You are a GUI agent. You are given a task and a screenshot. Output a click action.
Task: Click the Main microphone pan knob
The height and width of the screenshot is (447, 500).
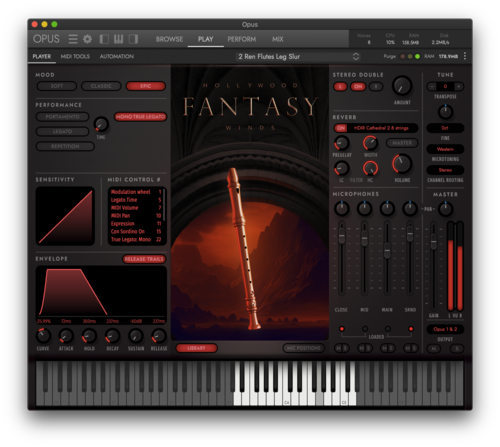[387, 209]
